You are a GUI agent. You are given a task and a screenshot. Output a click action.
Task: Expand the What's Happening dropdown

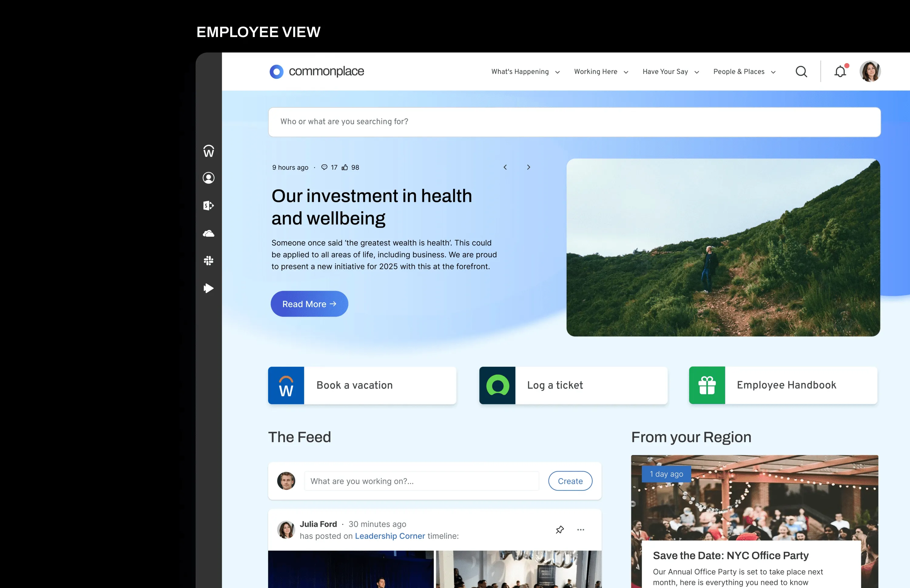[x=525, y=72]
